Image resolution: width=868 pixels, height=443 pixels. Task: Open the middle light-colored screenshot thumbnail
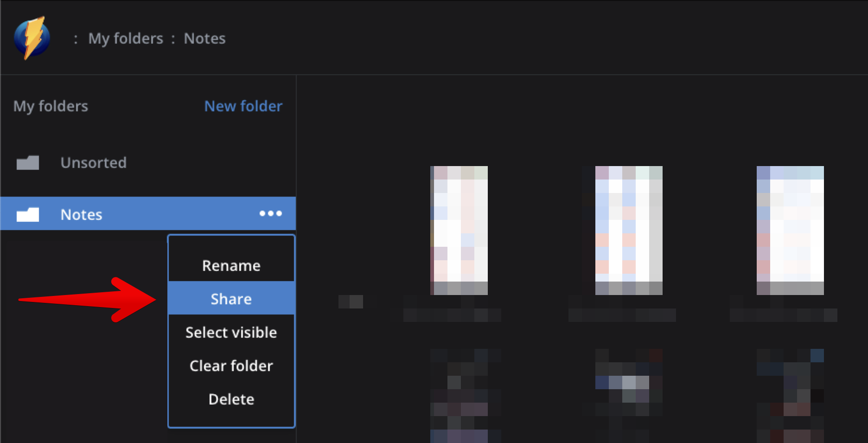[x=628, y=230]
